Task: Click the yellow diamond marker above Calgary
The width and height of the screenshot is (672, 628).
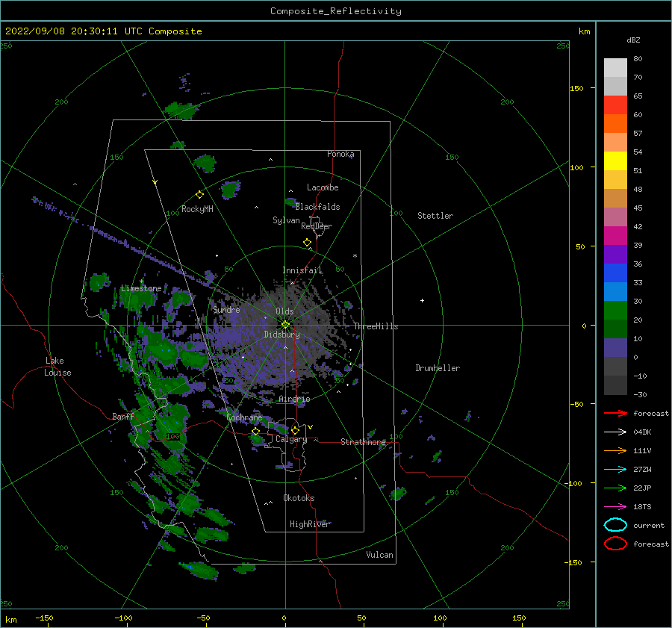Action: 295,430
